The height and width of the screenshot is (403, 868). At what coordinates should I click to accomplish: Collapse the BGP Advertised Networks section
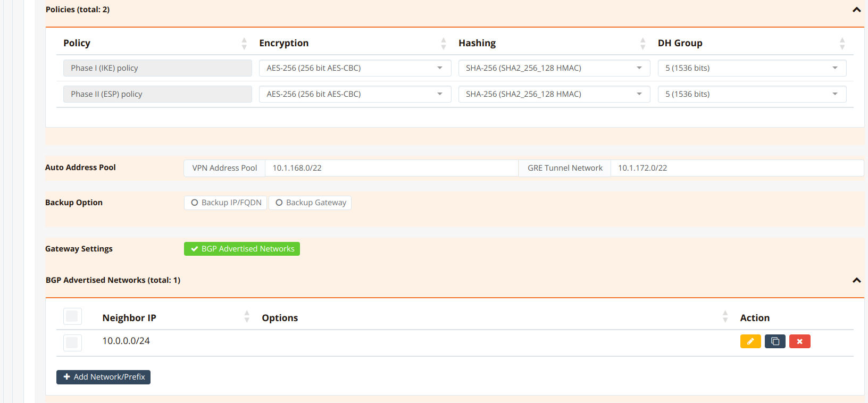coord(856,280)
